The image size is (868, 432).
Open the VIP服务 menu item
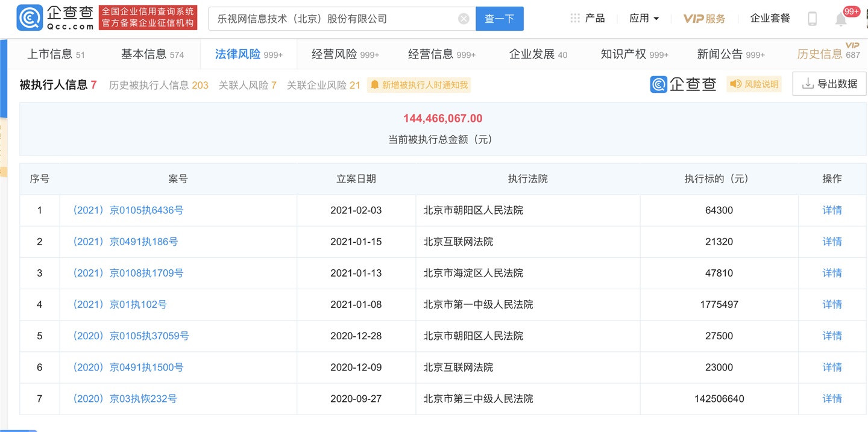pos(704,18)
